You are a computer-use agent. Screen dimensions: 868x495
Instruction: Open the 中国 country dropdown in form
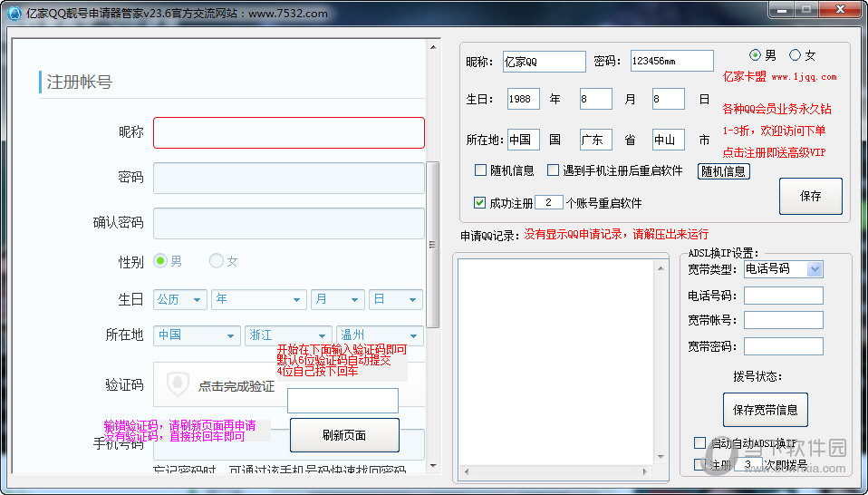pyautogui.click(x=197, y=335)
